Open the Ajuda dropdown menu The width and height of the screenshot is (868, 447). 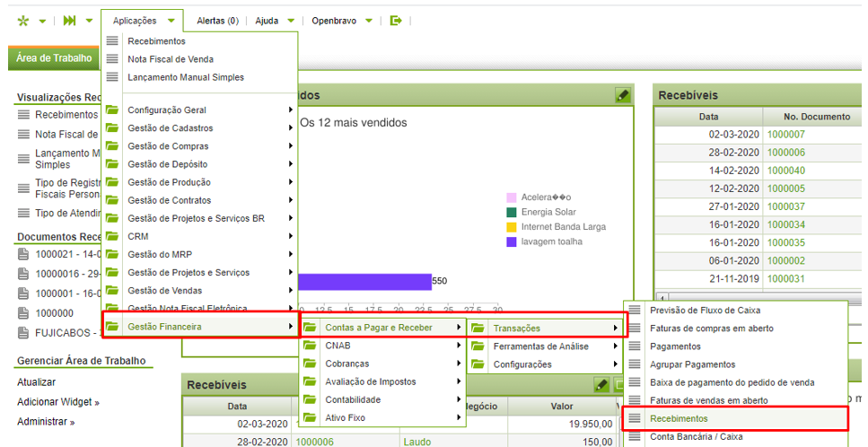pos(275,21)
